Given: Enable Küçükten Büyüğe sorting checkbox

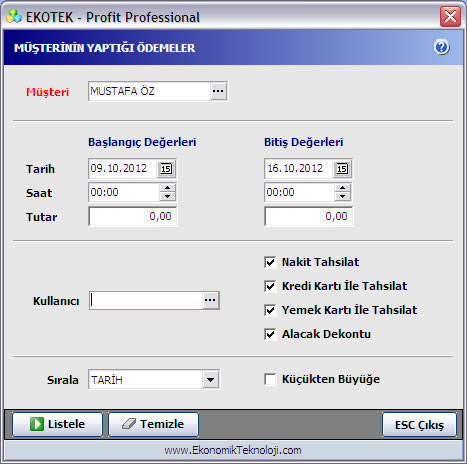Looking at the screenshot, I should point(270,379).
